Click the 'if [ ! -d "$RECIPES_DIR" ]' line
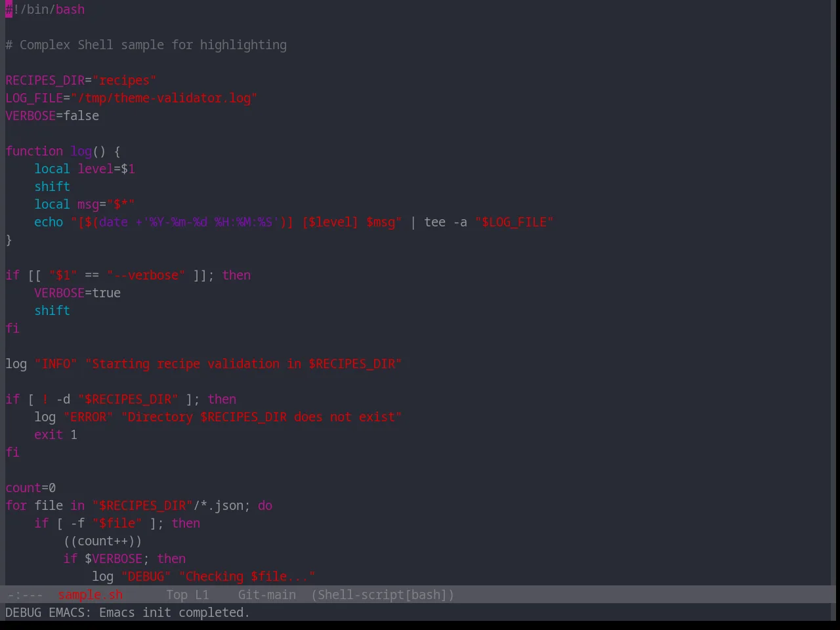840x630 pixels. [121, 400]
